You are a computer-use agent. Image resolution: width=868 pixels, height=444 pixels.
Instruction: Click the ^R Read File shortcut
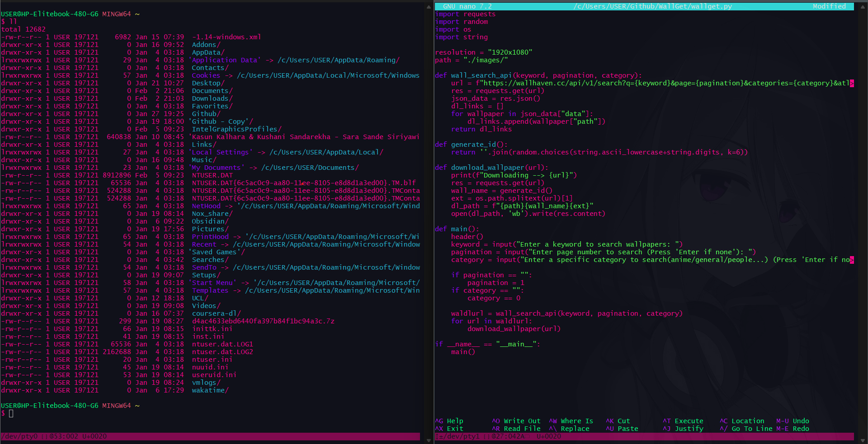pyautogui.click(x=516, y=429)
